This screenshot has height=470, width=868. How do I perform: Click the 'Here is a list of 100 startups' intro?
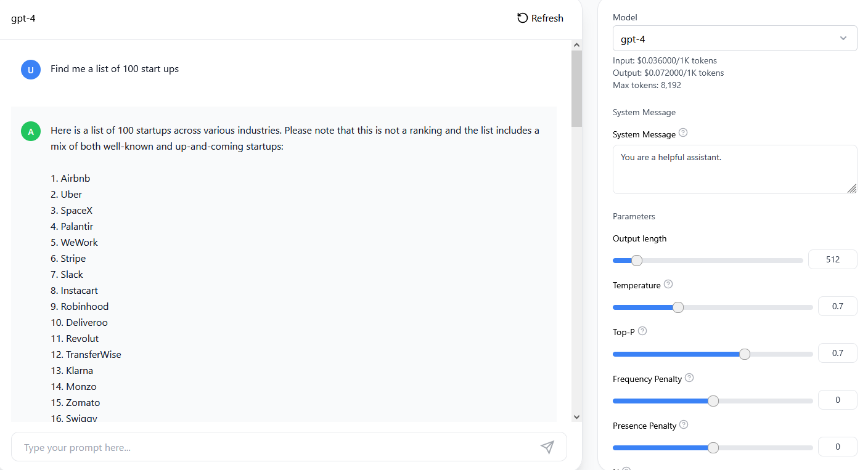point(295,139)
